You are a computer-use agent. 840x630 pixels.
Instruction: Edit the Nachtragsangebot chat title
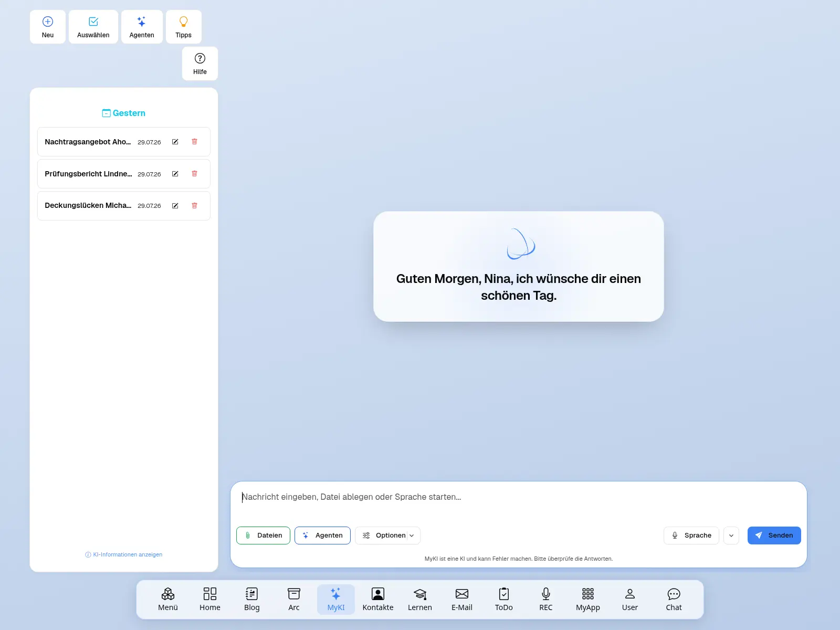click(x=175, y=142)
